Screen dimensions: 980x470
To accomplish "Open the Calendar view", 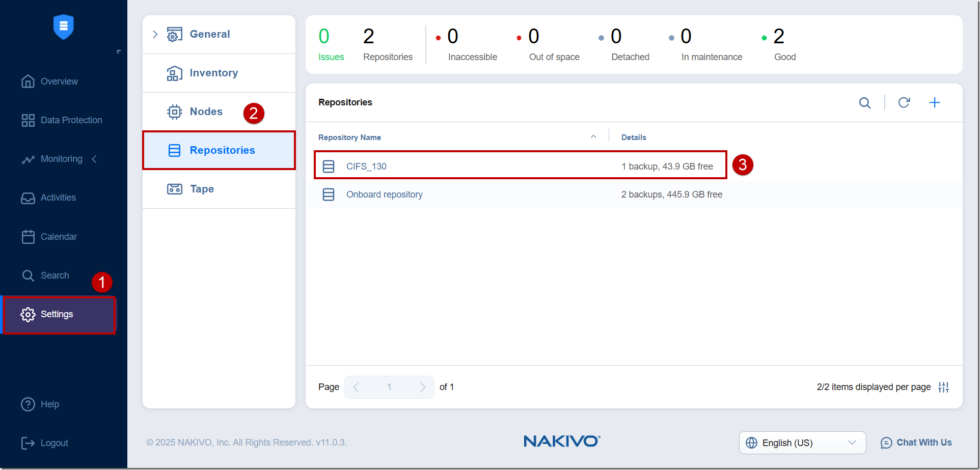I will (59, 237).
